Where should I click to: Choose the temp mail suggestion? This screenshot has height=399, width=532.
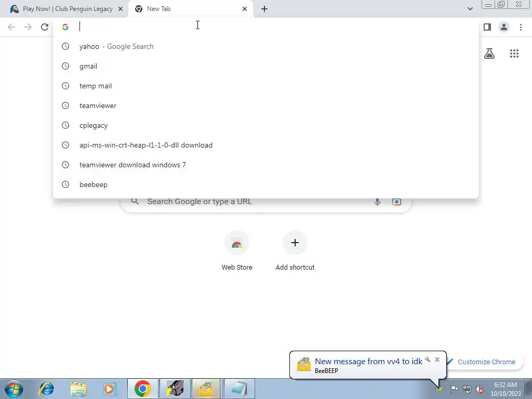pos(266,86)
